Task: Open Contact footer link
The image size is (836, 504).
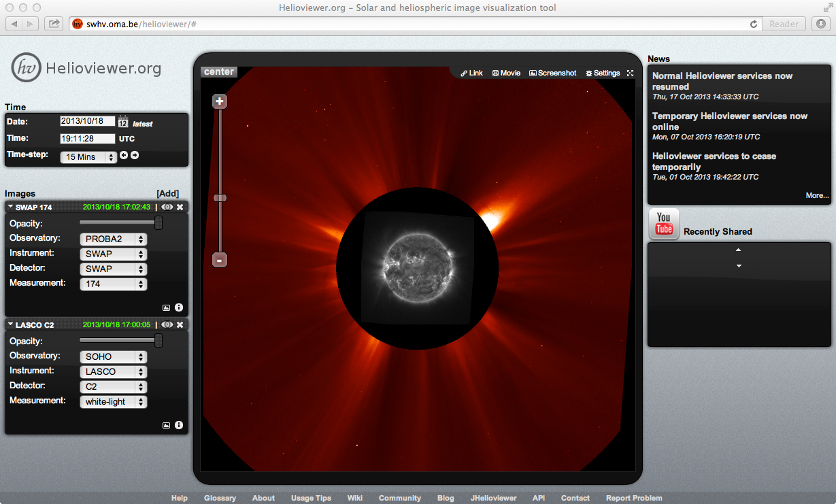Action: pyautogui.click(x=575, y=498)
